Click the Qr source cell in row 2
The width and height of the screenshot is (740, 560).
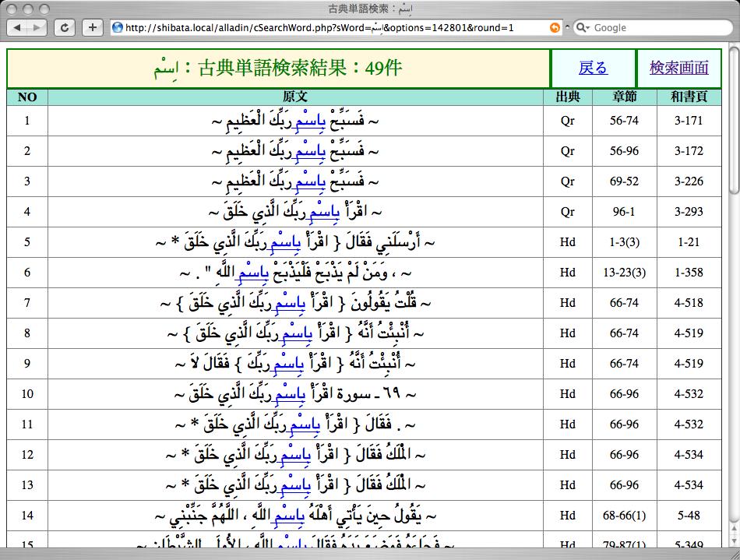pyautogui.click(x=568, y=151)
